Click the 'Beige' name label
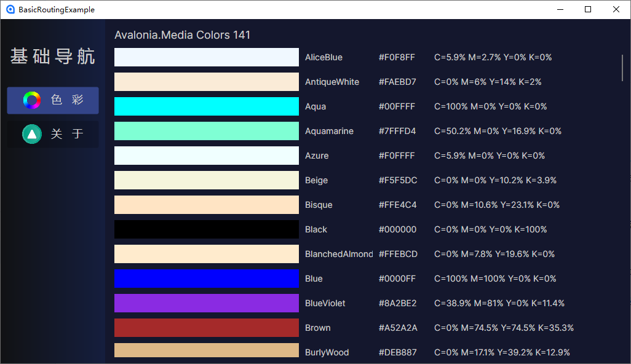 pos(316,180)
